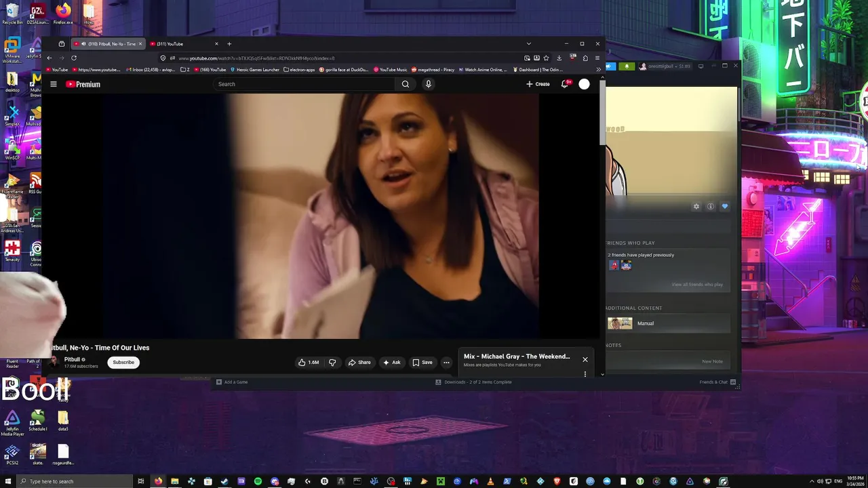This screenshot has width=868, height=488.
Task: View all friends who play in Steam
Action: click(x=697, y=285)
